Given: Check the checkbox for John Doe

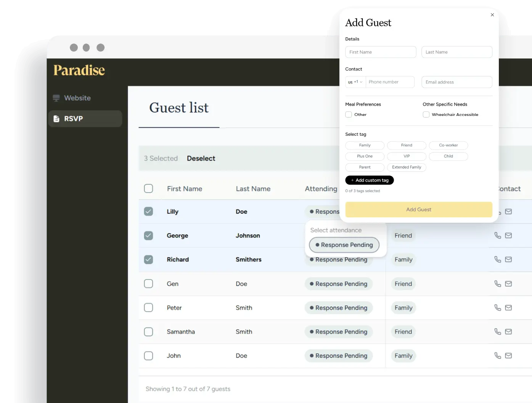Looking at the screenshot, I should [148, 356].
